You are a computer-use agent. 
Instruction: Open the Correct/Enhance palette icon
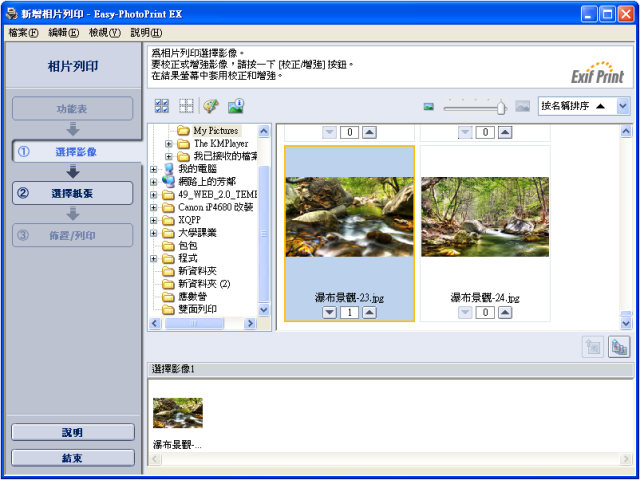click(x=211, y=106)
